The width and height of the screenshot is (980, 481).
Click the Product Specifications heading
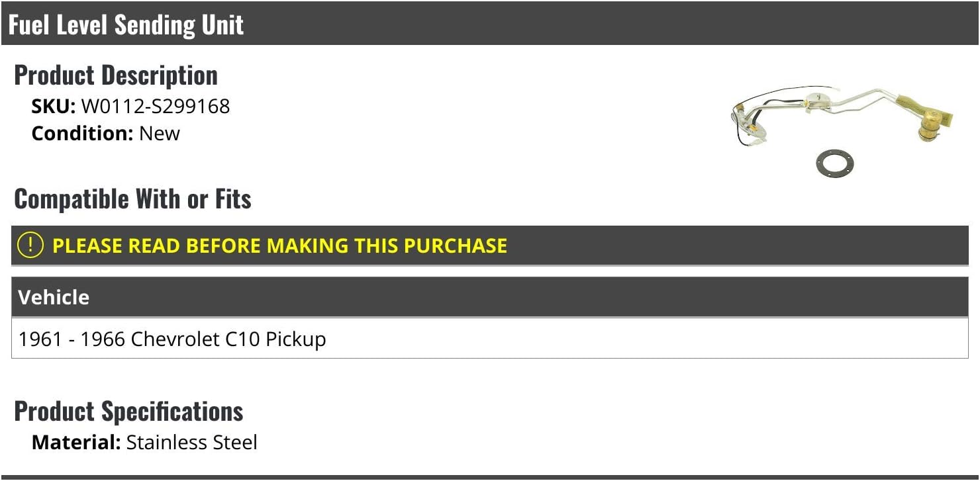[128, 412]
